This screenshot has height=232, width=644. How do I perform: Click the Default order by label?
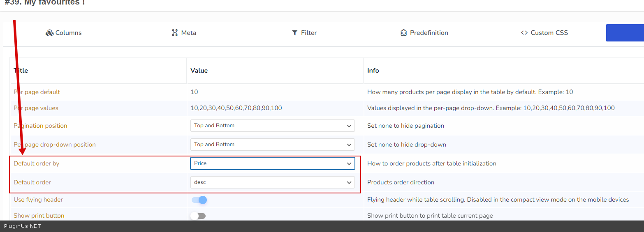[x=36, y=163]
